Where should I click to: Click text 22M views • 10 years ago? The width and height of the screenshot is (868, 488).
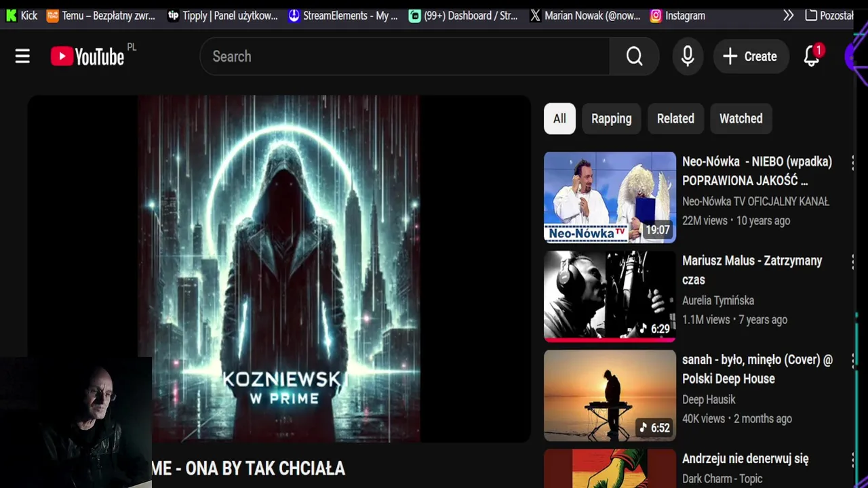[x=736, y=220]
